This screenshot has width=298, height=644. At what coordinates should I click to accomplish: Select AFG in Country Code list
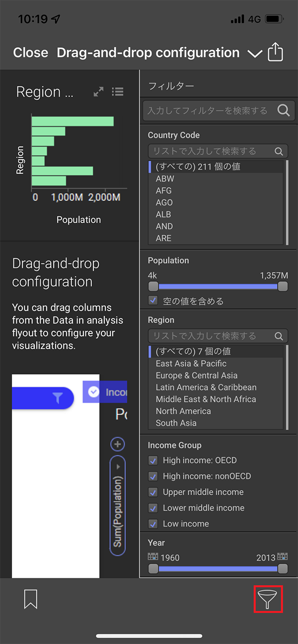pos(216,191)
